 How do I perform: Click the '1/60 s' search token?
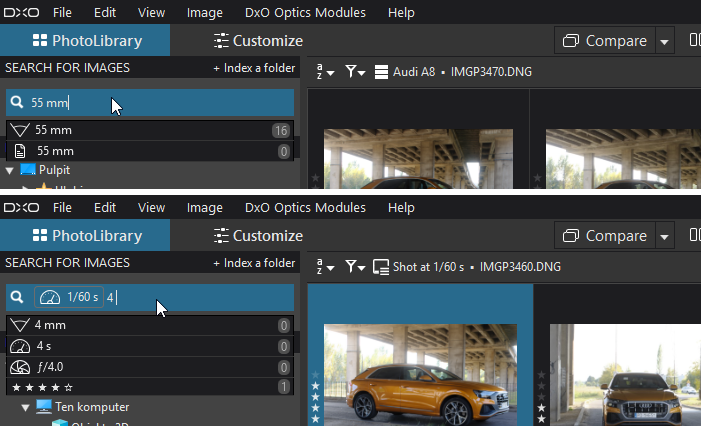pos(69,297)
